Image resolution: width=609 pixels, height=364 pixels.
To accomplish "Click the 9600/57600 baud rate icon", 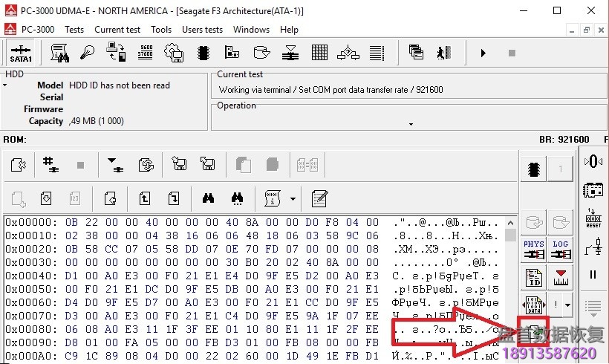I will [x=146, y=53].
